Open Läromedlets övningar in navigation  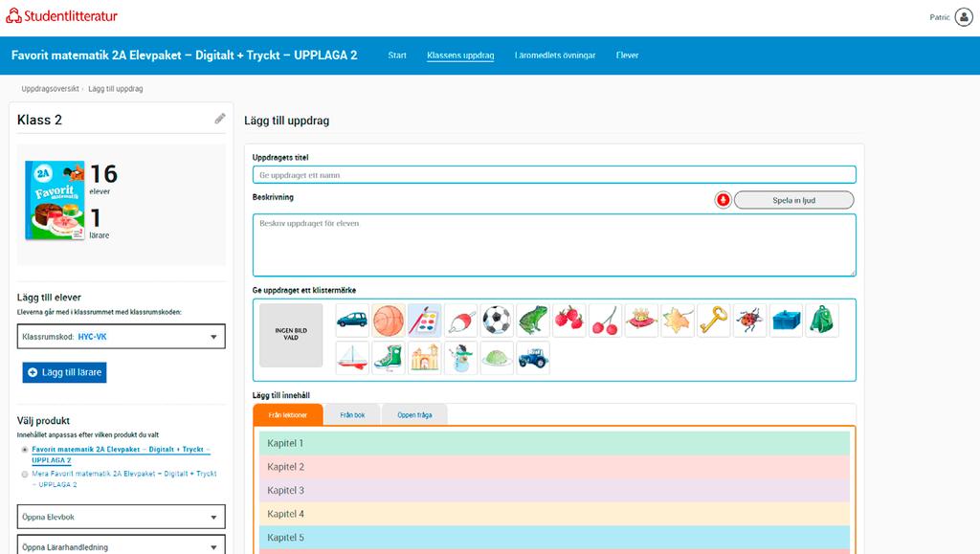click(555, 55)
